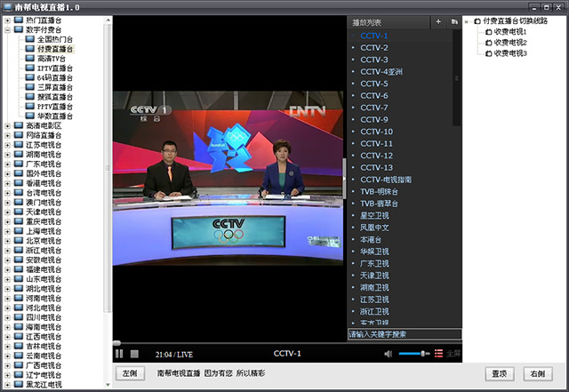Play CCTV-电视指南 from the playlist
569x392 pixels.
386,180
